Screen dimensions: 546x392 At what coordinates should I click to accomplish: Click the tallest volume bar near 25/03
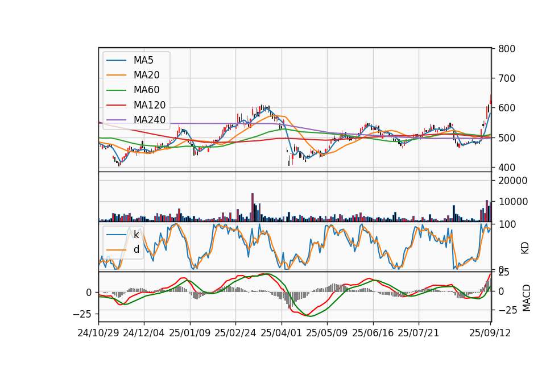253,208
